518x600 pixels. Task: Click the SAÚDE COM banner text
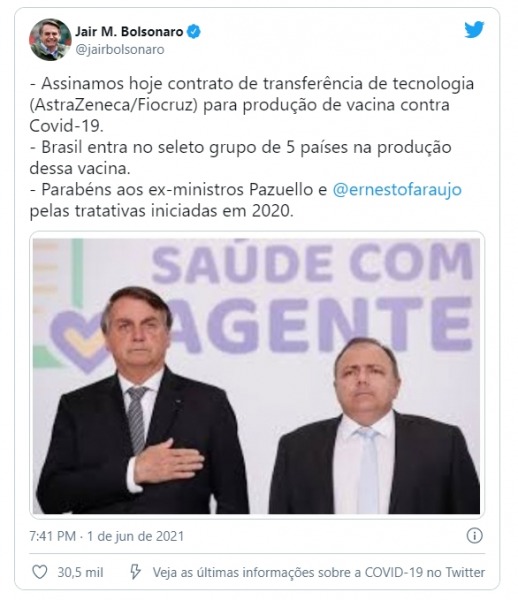pos(312,263)
